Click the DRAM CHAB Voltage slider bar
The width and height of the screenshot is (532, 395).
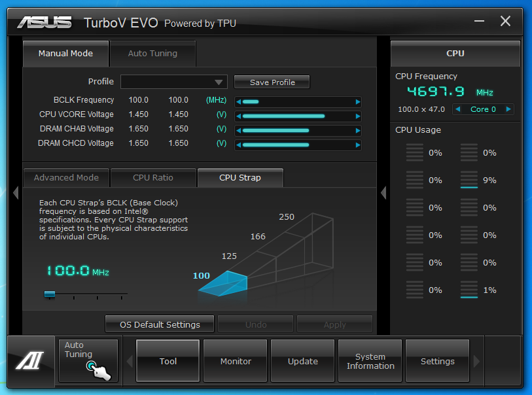(x=298, y=131)
